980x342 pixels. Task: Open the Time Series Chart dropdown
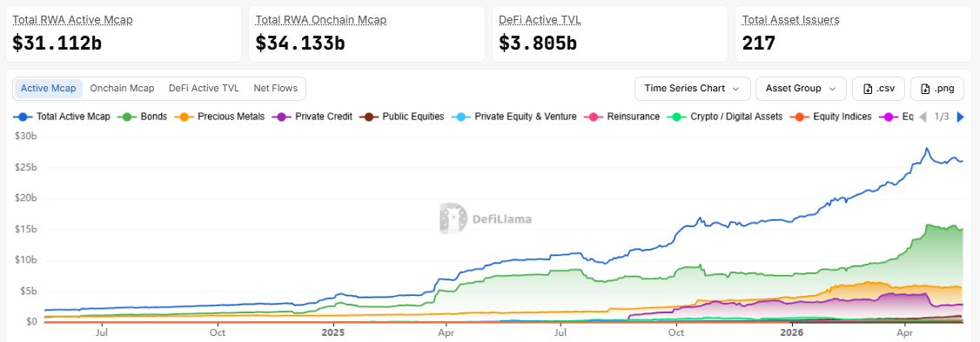693,89
